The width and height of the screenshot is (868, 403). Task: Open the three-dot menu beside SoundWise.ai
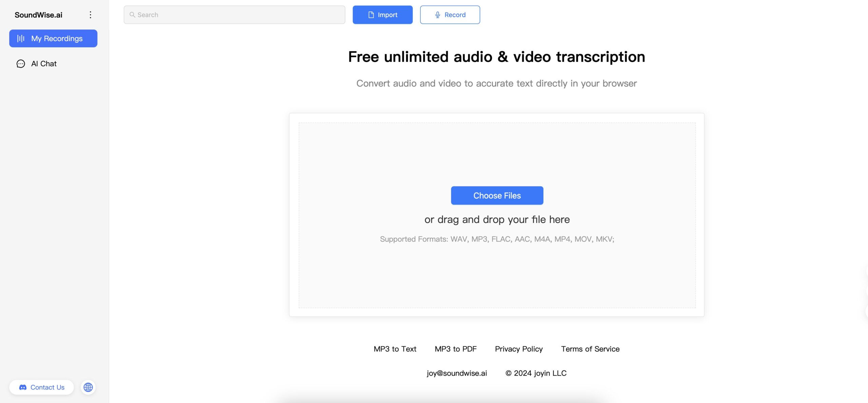pos(90,15)
